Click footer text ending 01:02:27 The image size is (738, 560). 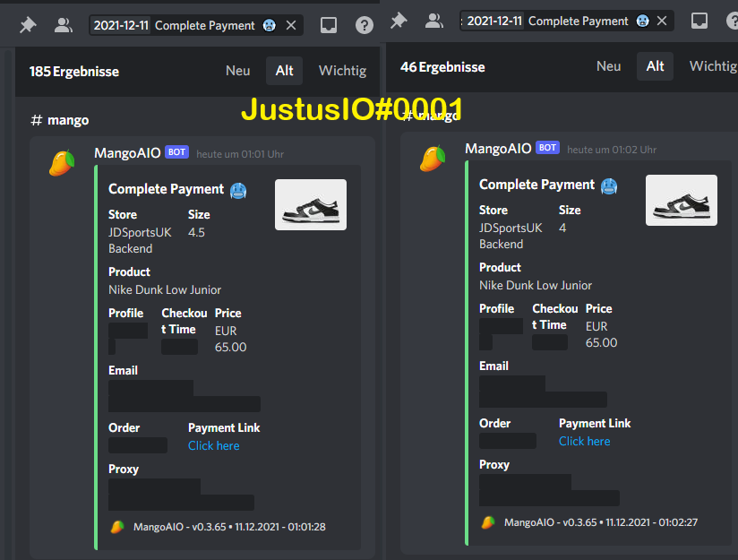click(x=601, y=522)
